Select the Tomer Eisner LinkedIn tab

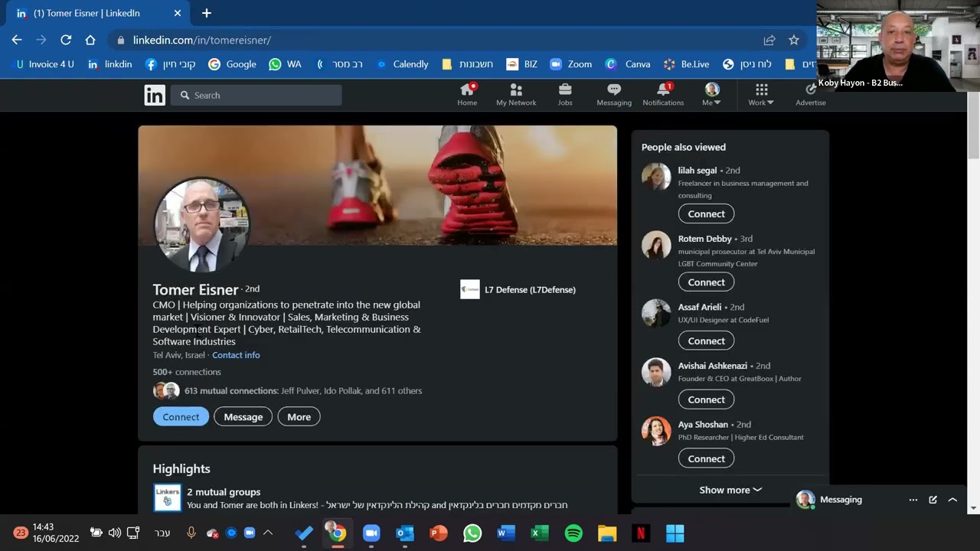pos(100,13)
